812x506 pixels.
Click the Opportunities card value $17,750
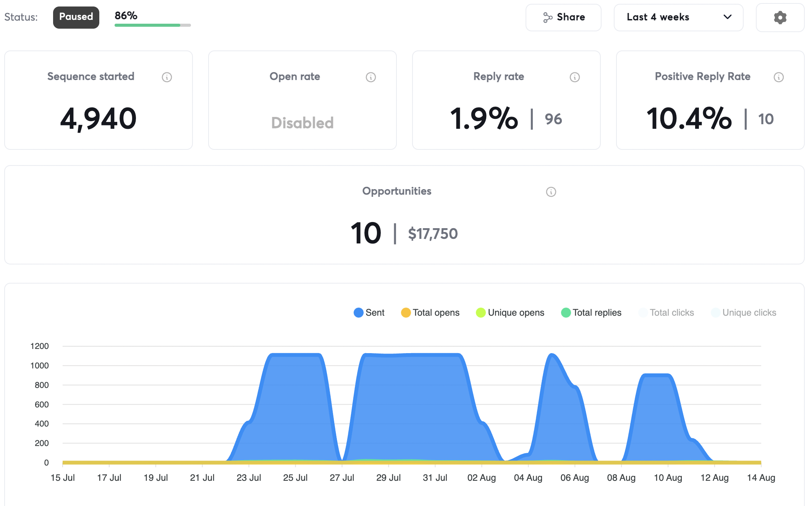(x=433, y=234)
